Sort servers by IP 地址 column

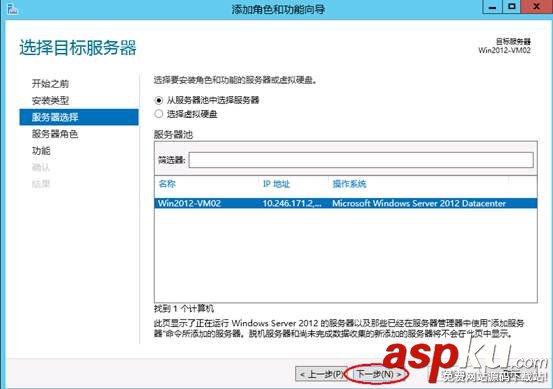(x=276, y=184)
